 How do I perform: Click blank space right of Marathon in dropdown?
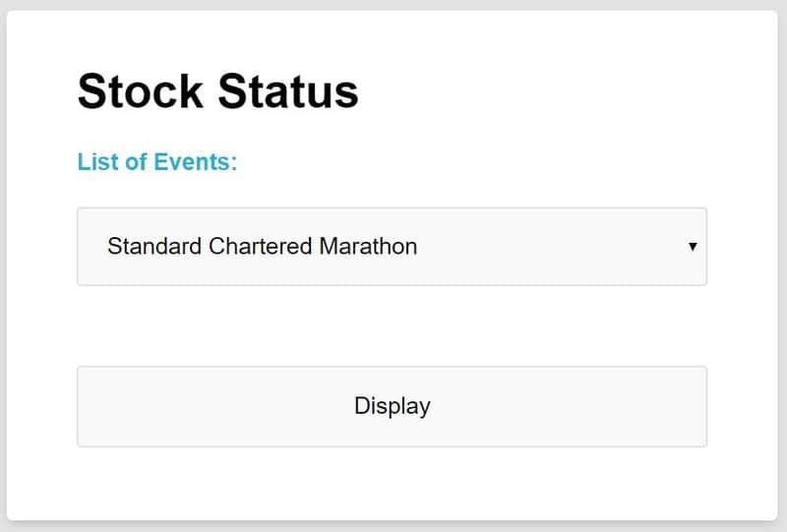[551, 246]
